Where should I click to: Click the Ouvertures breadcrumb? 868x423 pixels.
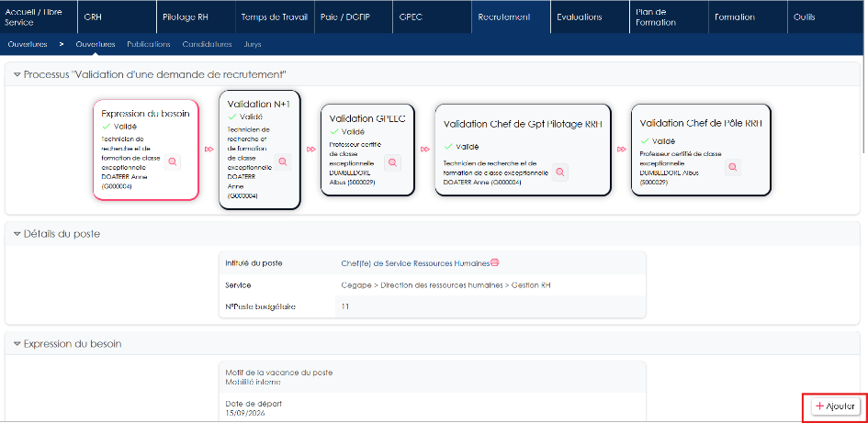click(x=28, y=44)
